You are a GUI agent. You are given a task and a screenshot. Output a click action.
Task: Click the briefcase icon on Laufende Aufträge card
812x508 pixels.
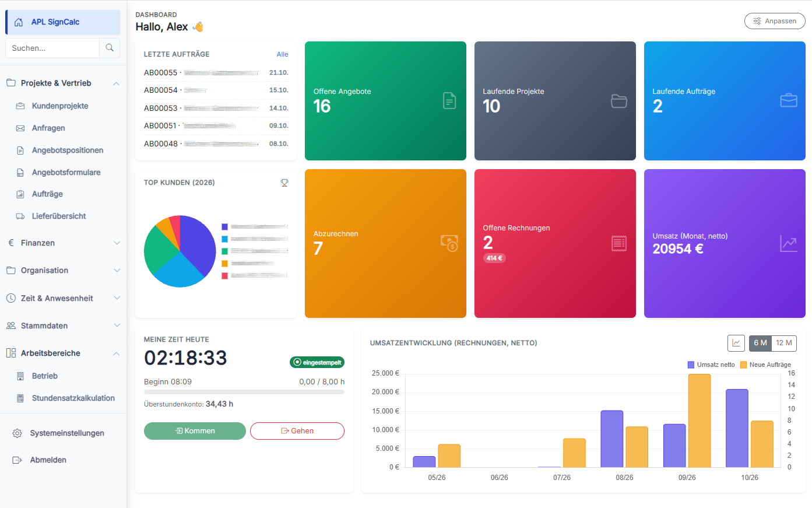pos(789,100)
